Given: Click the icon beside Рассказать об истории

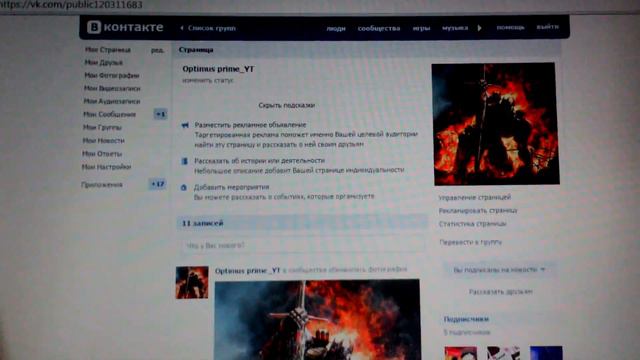Looking at the screenshot, I should point(184,161).
